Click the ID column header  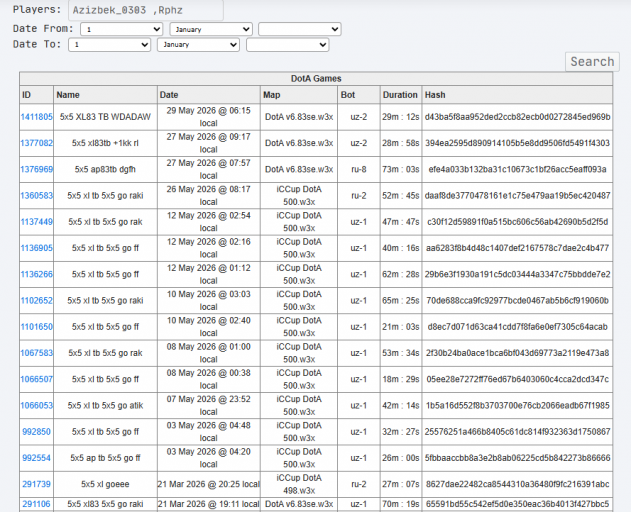(37, 95)
